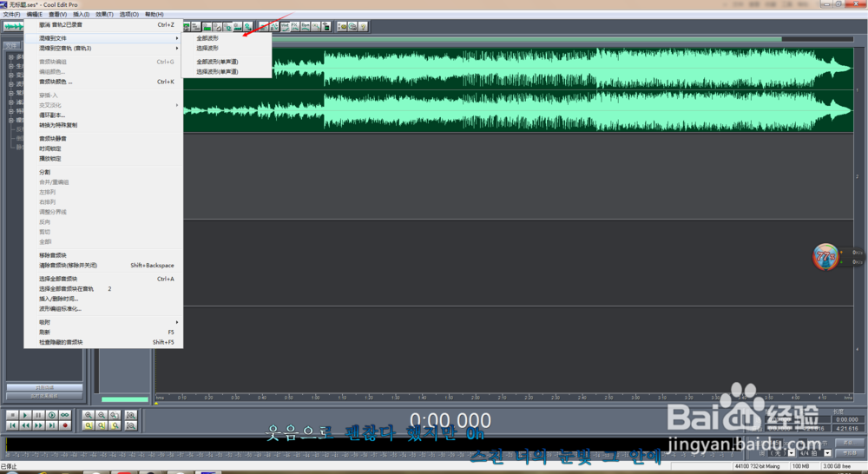The image size is (868, 474).
Task: Select the 分割 menu entry
Action: point(103,172)
